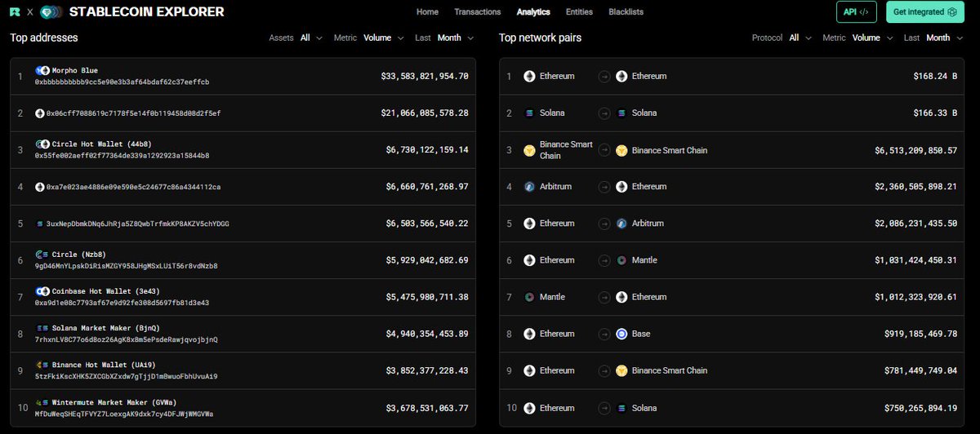Switch to the Blacklists tab
The width and height of the screenshot is (980, 434).
[x=626, y=12]
